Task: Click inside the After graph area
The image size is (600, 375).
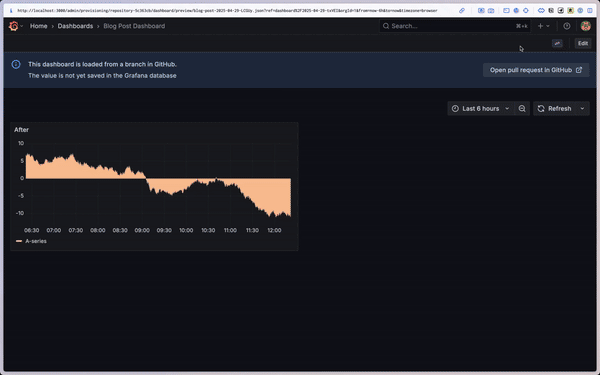Action: click(158, 182)
